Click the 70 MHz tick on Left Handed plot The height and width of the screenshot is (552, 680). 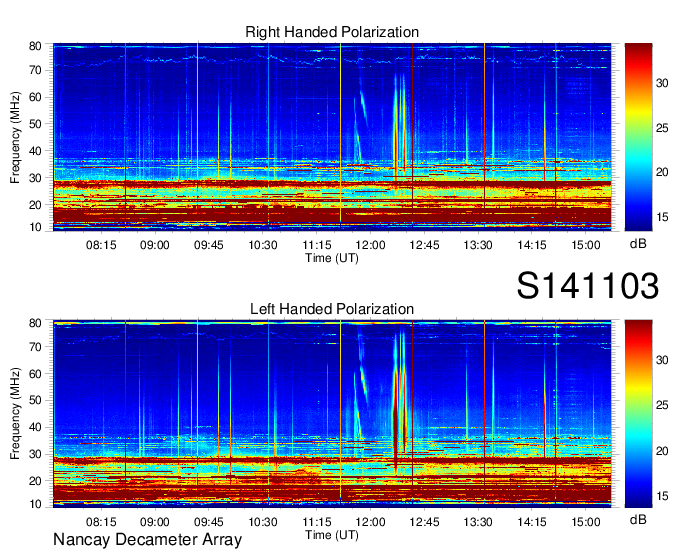point(35,347)
